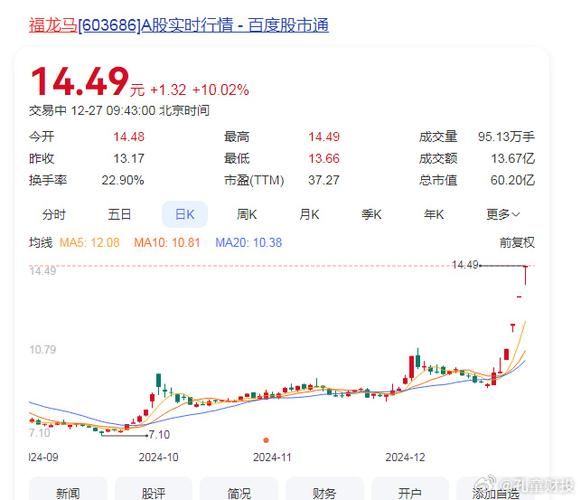The width and height of the screenshot is (581, 500).
Task: Open the 前复权 adjustment selector
Action: point(517,243)
